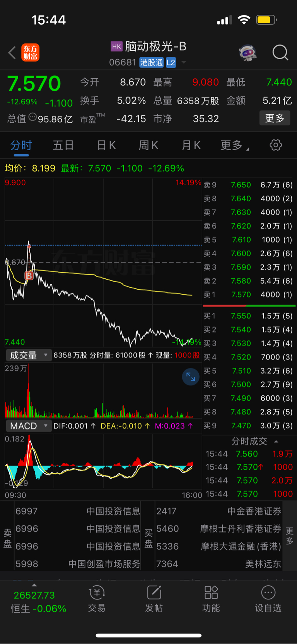Tap the battery status icon
The image size is (297, 644).
click(266, 20)
